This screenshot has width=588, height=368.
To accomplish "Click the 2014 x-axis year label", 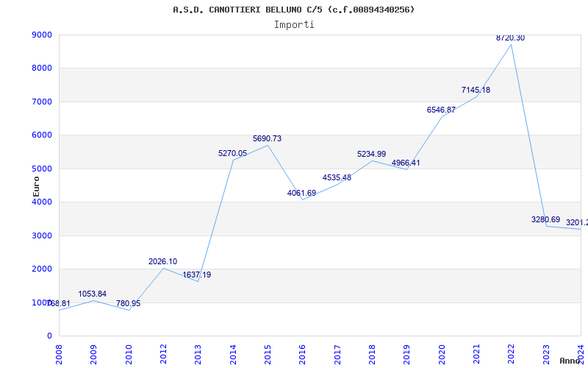I will (x=233, y=354).
